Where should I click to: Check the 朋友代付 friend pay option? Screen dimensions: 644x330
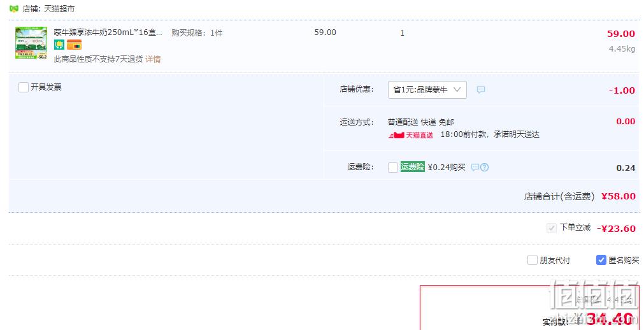[533, 260]
